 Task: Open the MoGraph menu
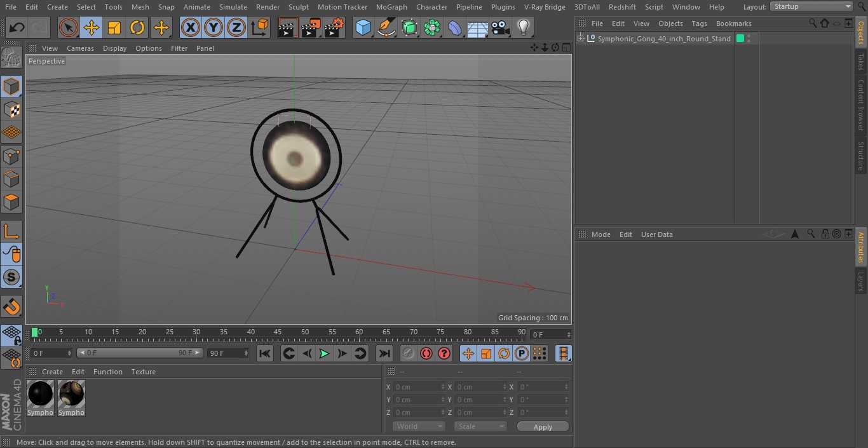pos(391,7)
